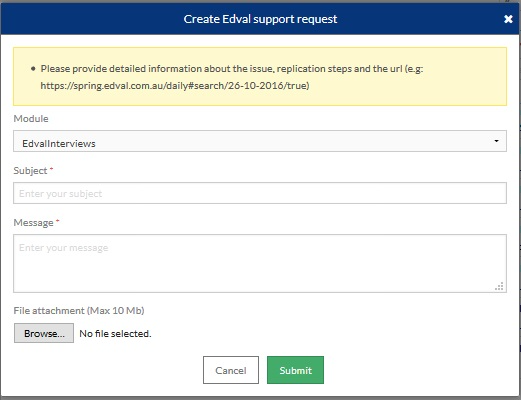Click the example spring.edval.com.au URL text

click(x=175, y=86)
